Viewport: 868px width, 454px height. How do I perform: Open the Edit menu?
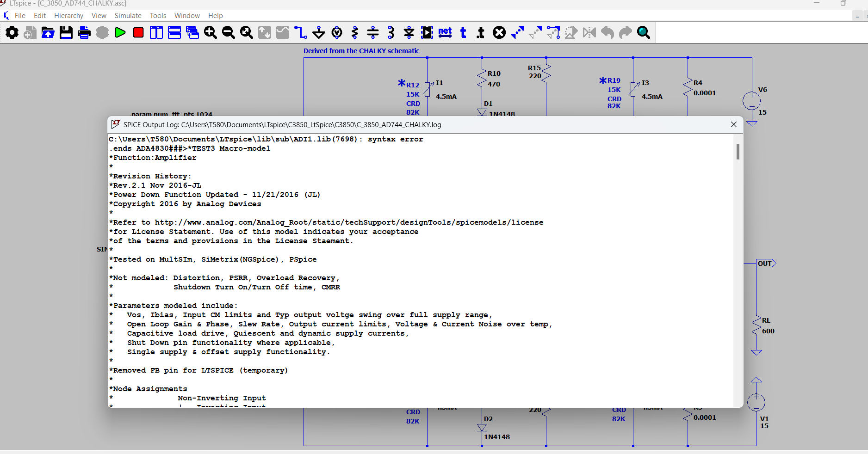[40, 15]
